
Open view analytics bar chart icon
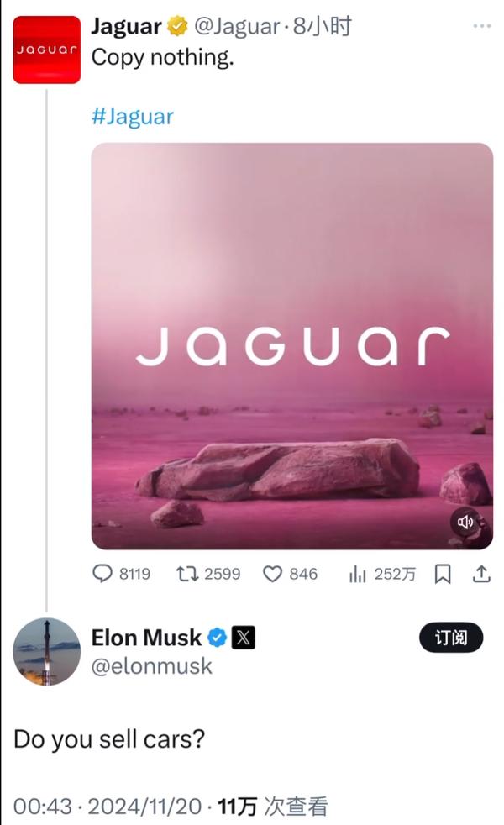pos(357,574)
